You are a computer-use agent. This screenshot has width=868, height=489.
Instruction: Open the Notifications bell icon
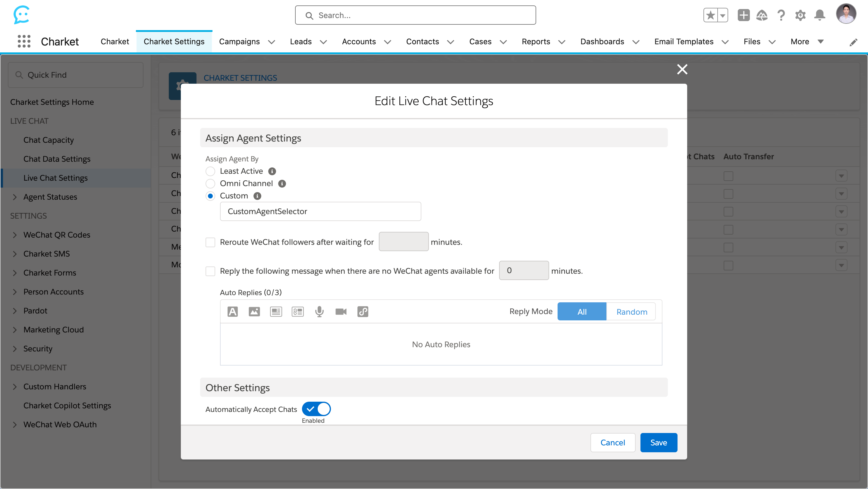819,15
